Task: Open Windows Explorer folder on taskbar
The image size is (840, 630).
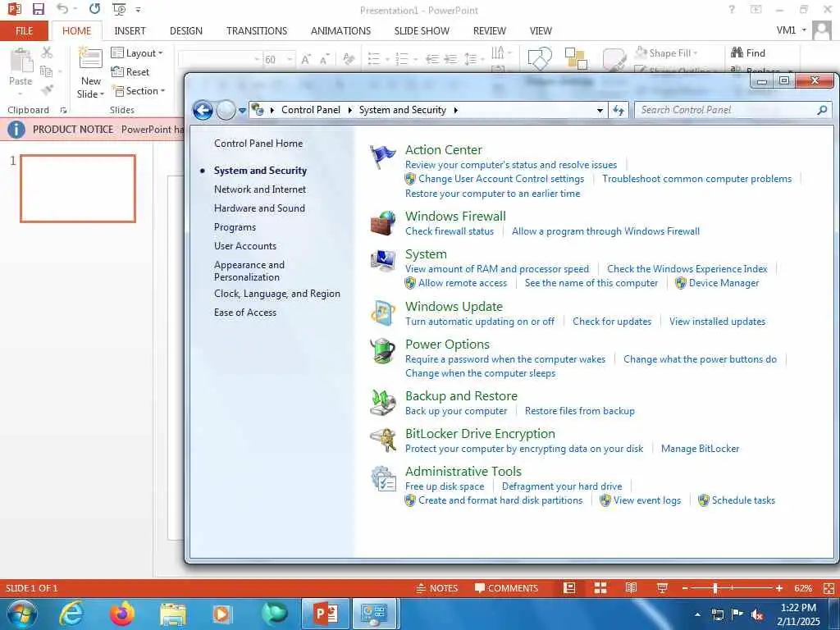Action: (172, 614)
